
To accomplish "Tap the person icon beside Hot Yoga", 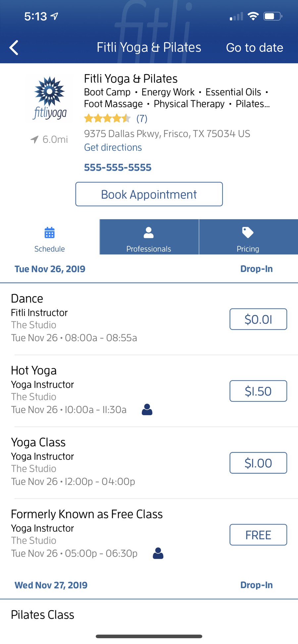I will [x=147, y=410].
